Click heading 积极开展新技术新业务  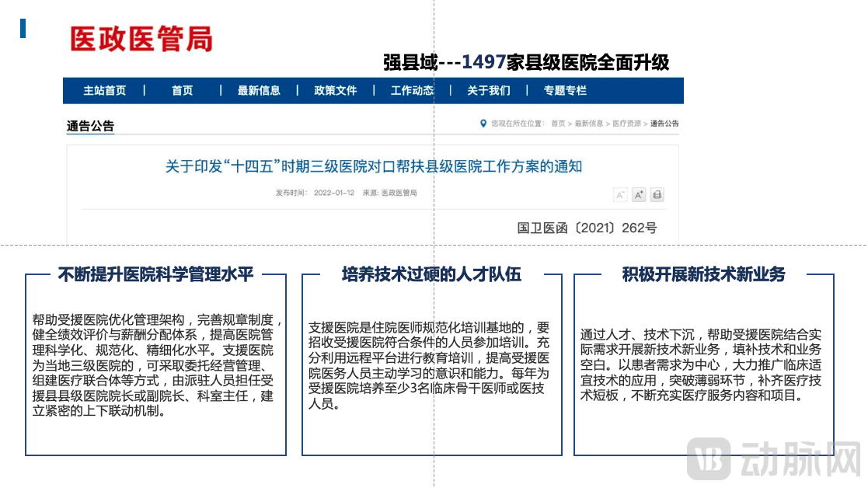pos(703,274)
